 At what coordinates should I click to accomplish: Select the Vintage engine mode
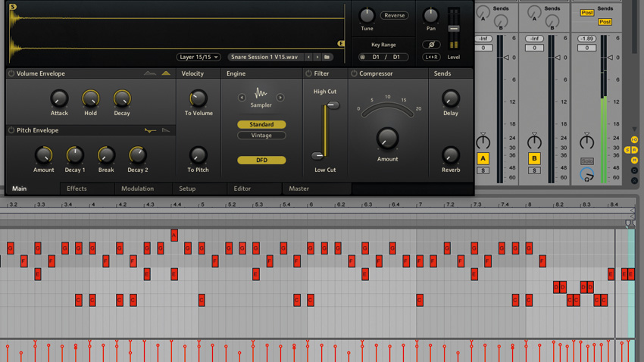261,135
